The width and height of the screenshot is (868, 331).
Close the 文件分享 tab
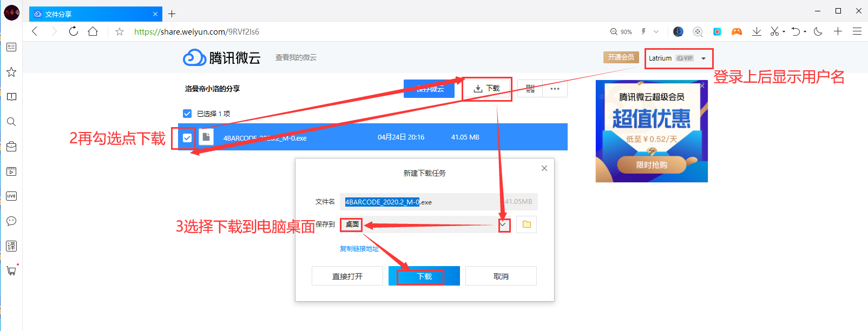[155, 14]
